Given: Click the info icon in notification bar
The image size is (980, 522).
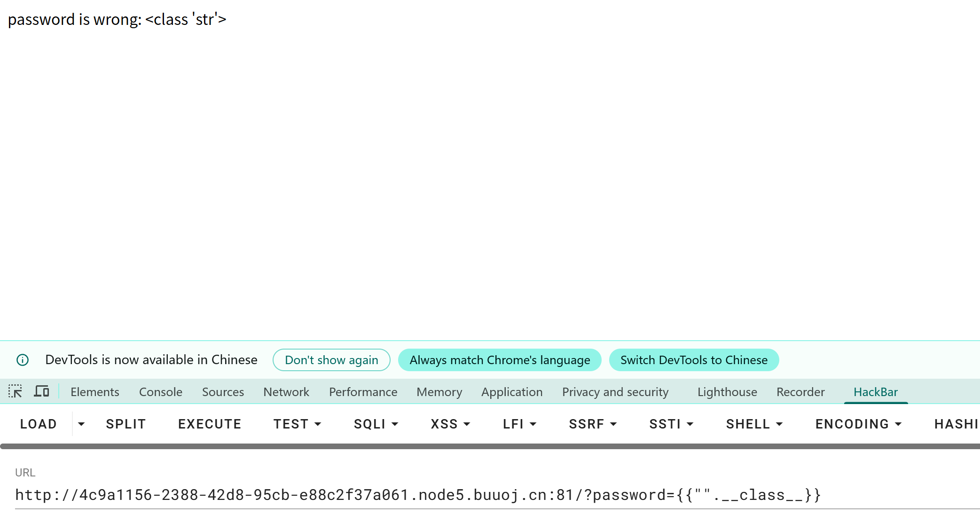Looking at the screenshot, I should tap(23, 360).
